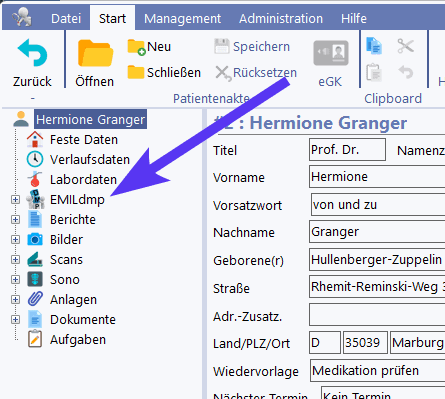
Task: Click the Cut scissors icon
Action: tap(406, 46)
